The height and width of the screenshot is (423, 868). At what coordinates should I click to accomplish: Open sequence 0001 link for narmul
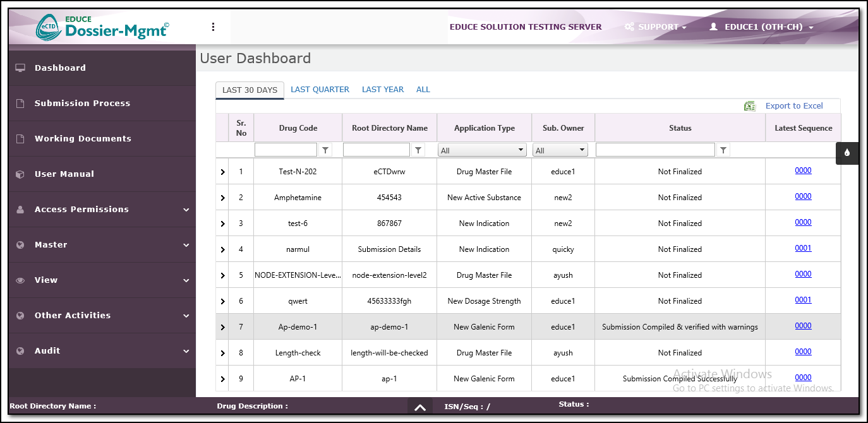point(803,248)
